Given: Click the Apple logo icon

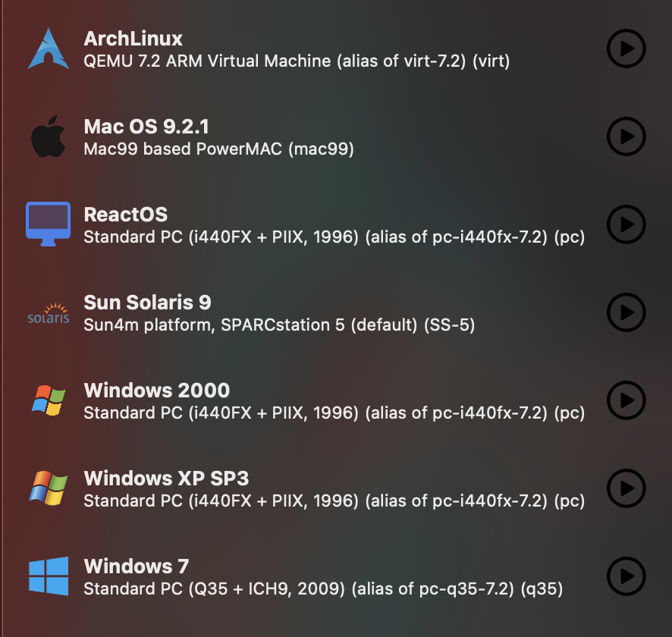Looking at the screenshot, I should (49, 136).
